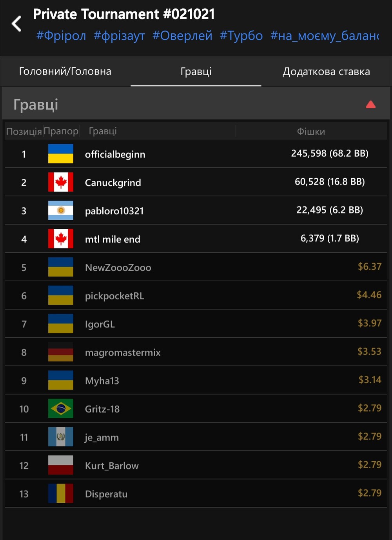392x540 pixels.
Task: Open the #Турбо hashtag link
Action: 241,36
